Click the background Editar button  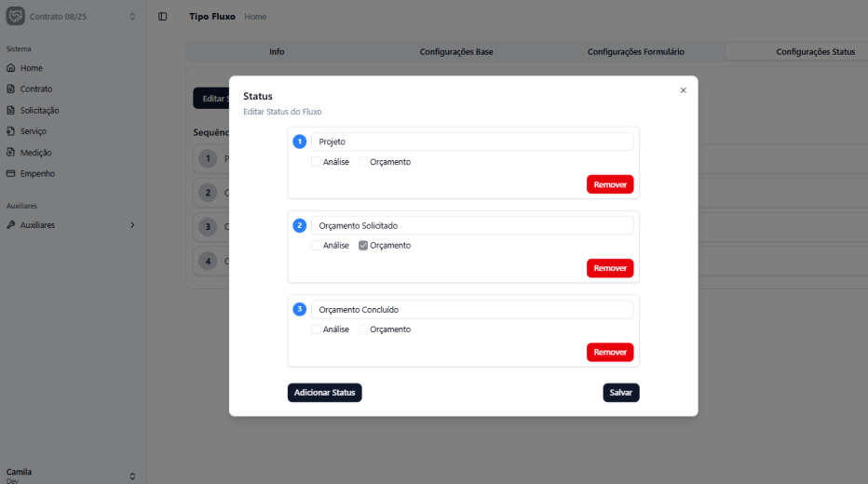(x=211, y=99)
